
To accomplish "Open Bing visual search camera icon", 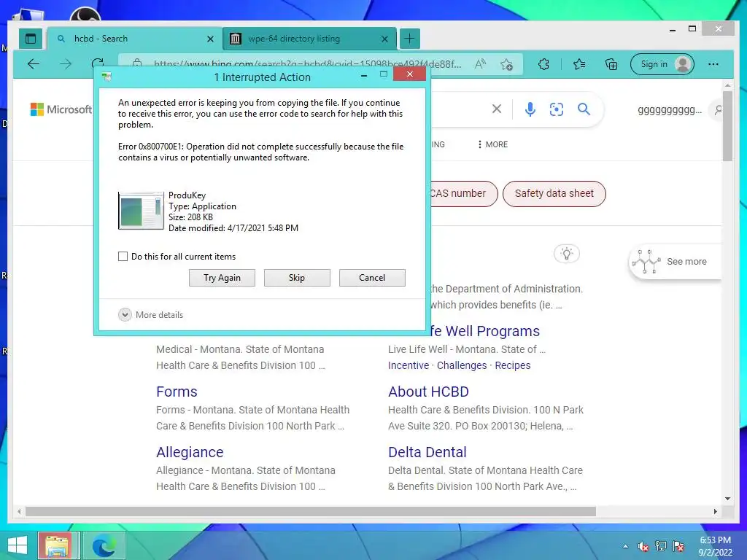I will 557,109.
